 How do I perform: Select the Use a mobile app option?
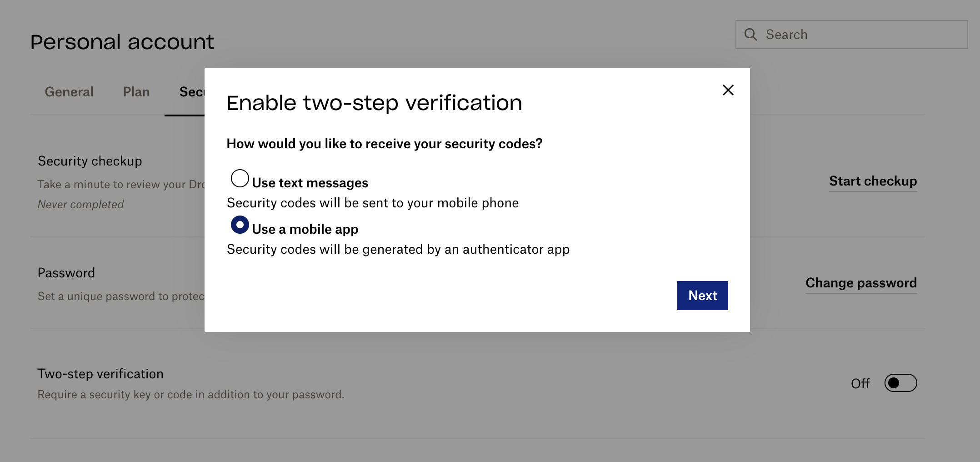240,225
